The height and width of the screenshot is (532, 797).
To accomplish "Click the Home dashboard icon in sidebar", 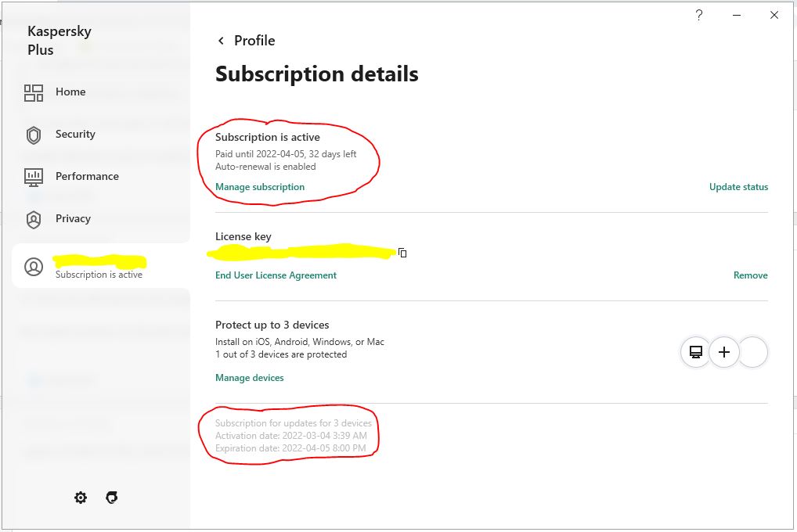I will click(x=34, y=93).
